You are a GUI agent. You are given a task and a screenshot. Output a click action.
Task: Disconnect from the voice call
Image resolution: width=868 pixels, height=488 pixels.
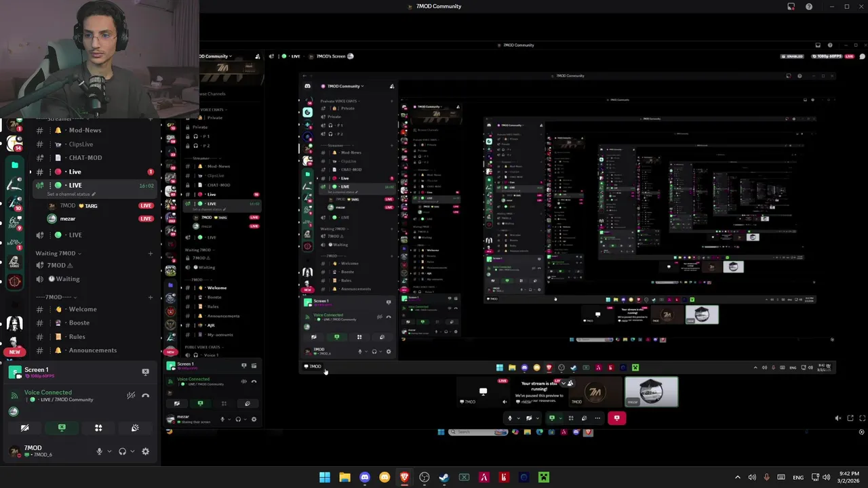pyautogui.click(x=145, y=396)
